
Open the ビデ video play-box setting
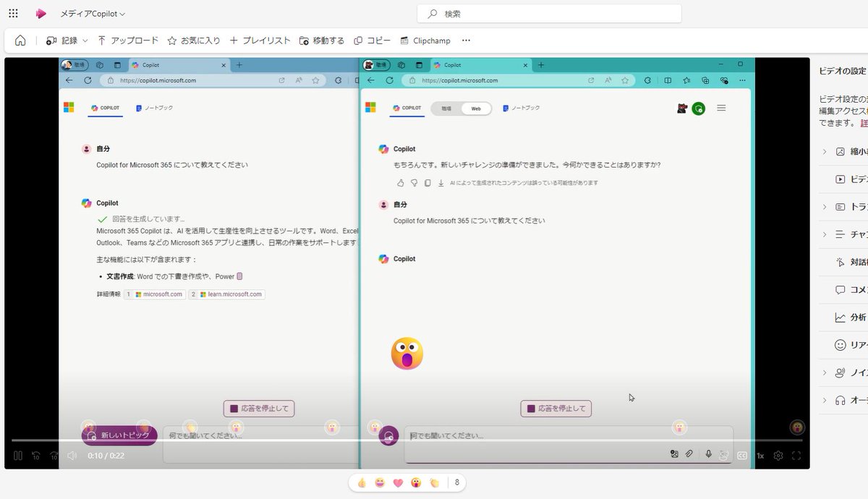click(851, 179)
